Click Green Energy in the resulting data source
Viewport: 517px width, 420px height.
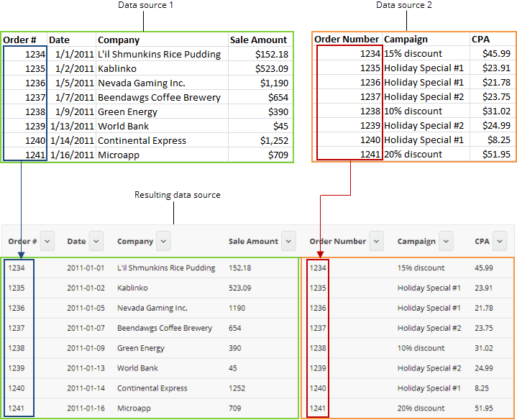point(140,348)
